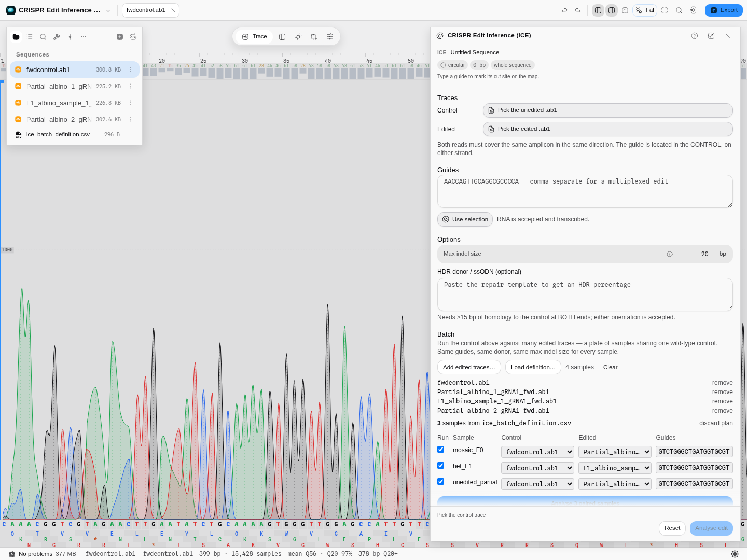Open Edited dropdown for mosaic_F0
This screenshot has height=560, width=747.
tap(615, 452)
